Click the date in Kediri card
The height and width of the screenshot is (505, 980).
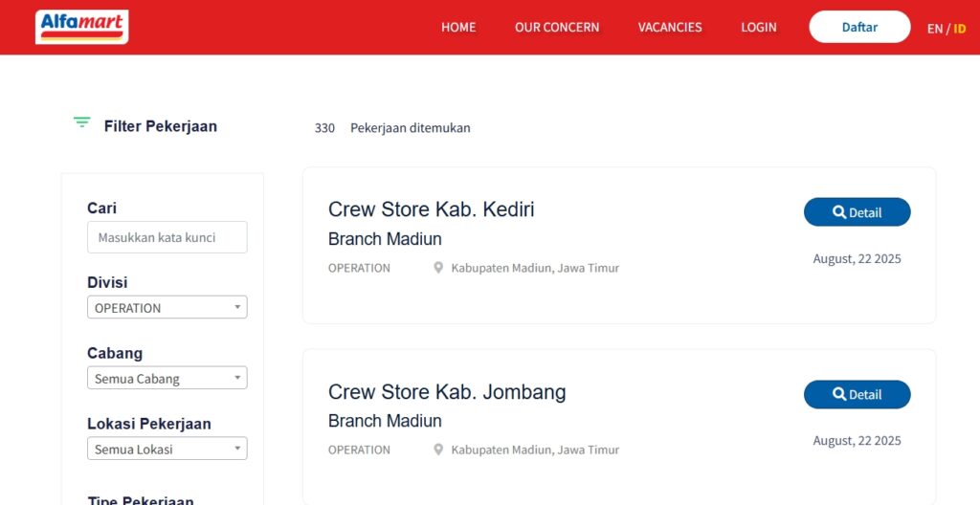point(857,259)
